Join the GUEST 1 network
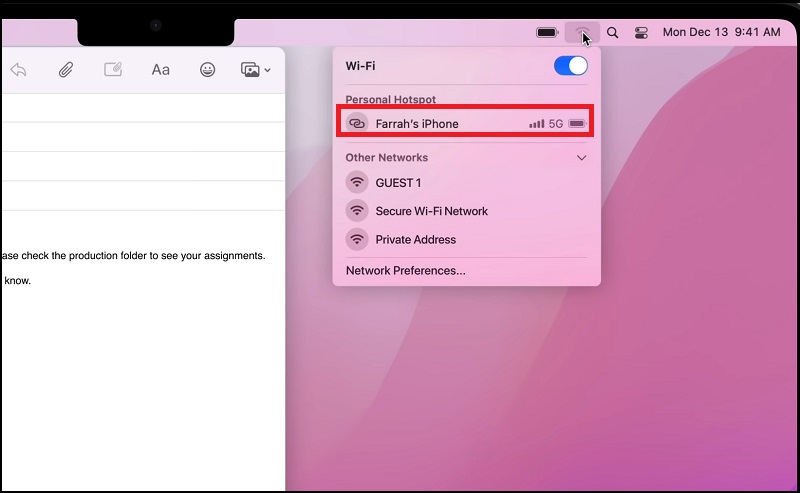 (466, 183)
